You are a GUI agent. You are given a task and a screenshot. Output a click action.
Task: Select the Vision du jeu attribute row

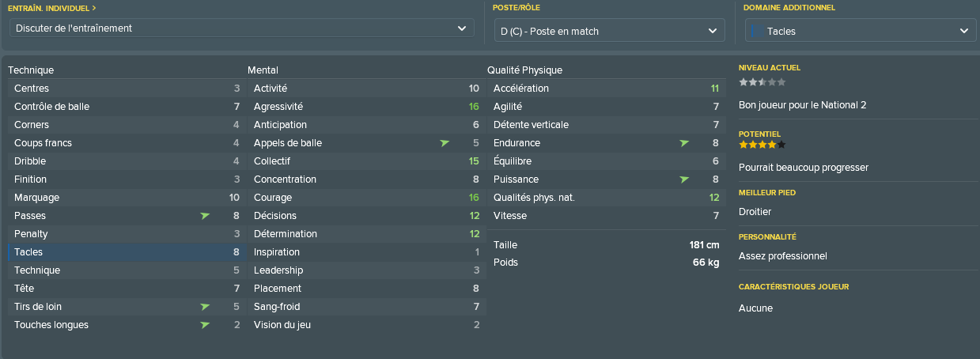click(x=365, y=325)
